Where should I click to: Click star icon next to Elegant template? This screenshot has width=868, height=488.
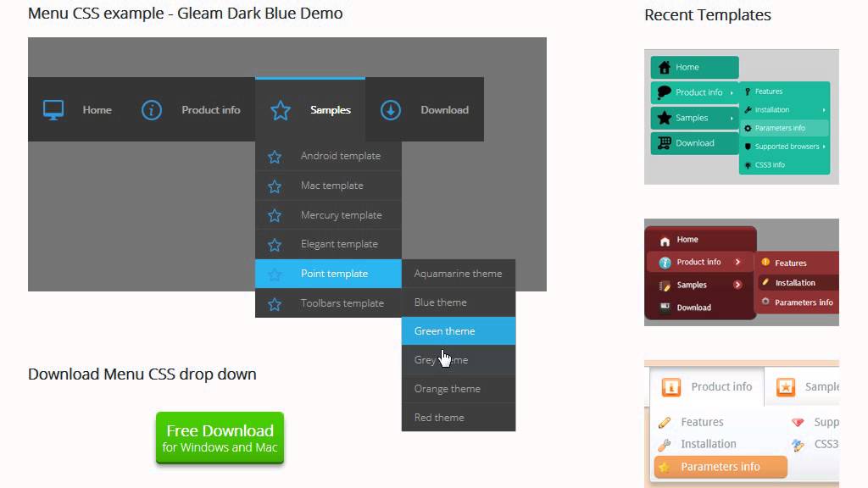[275, 245]
